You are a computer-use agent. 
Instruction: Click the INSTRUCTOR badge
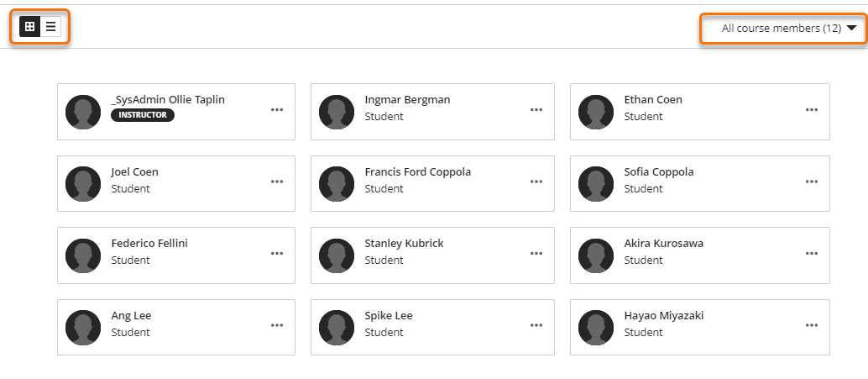coord(143,115)
